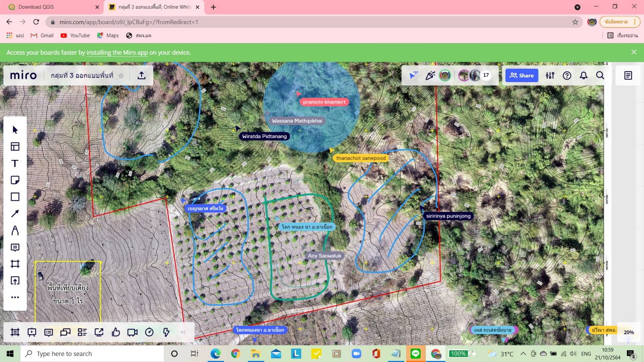
Task: Open the templates tool
Action: point(15,146)
